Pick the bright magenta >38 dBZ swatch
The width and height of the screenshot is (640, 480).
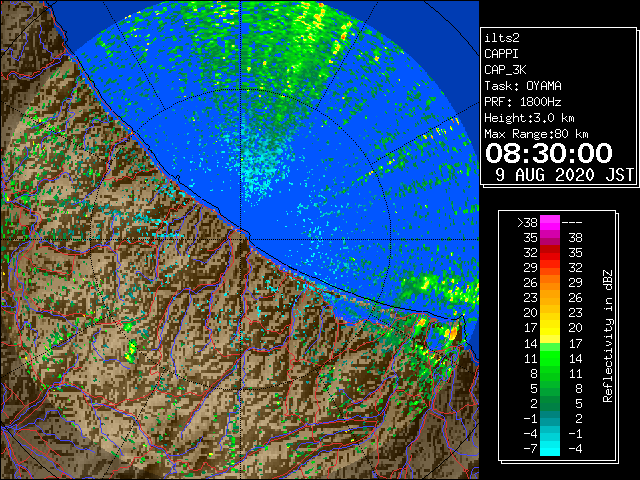[550, 223]
